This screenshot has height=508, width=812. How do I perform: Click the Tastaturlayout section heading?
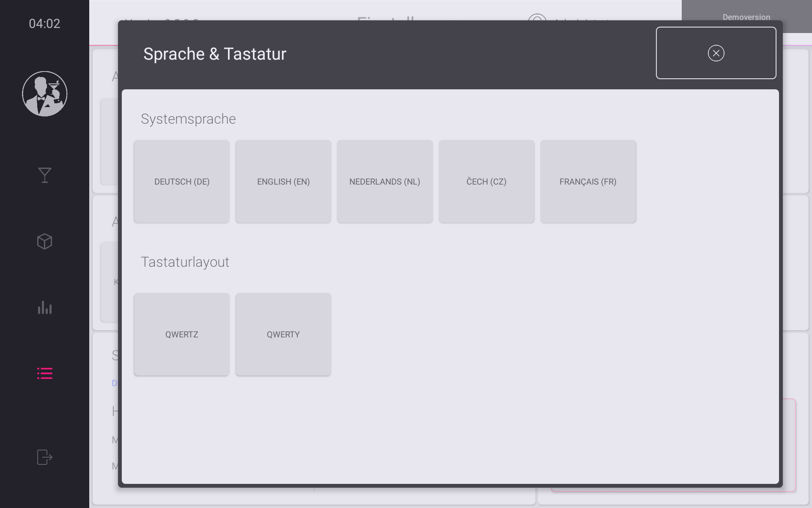[x=185, y=262]
